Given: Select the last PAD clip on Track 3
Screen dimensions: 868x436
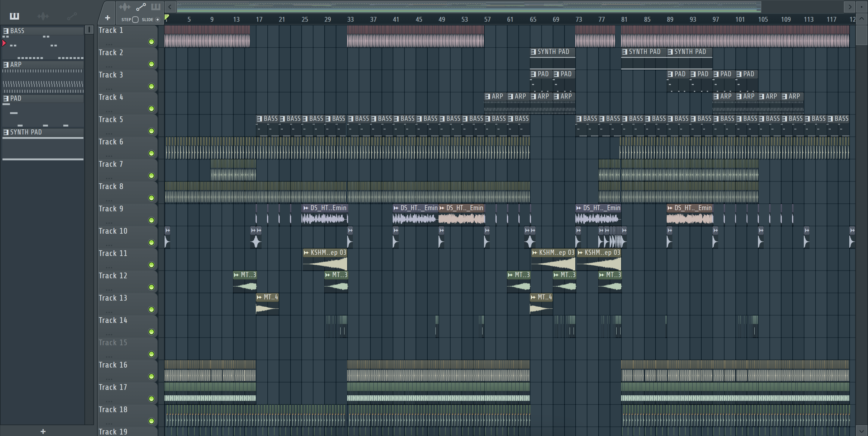Looking at the screenshot, I should (747, 81).
